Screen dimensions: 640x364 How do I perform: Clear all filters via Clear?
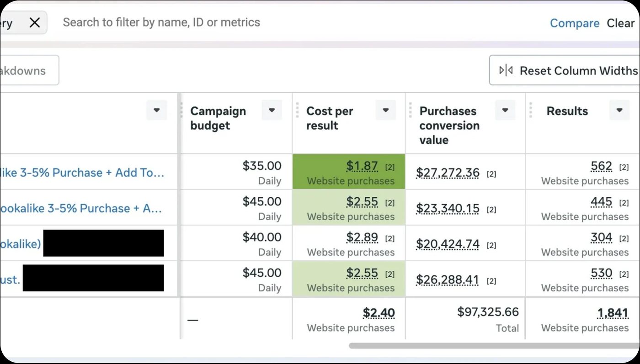620,23
